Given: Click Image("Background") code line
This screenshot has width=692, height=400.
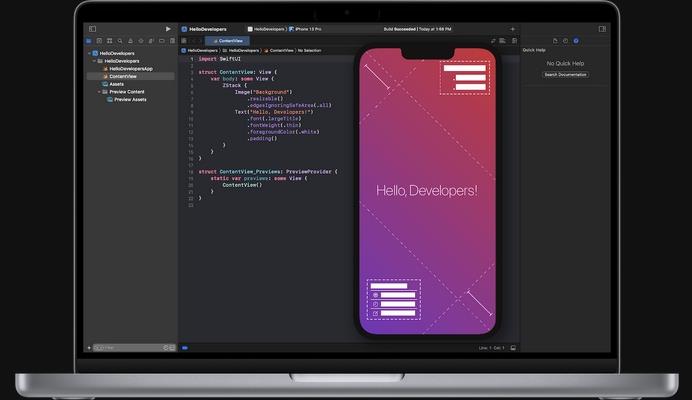Looking at the screenshot, I should point(263,92).
